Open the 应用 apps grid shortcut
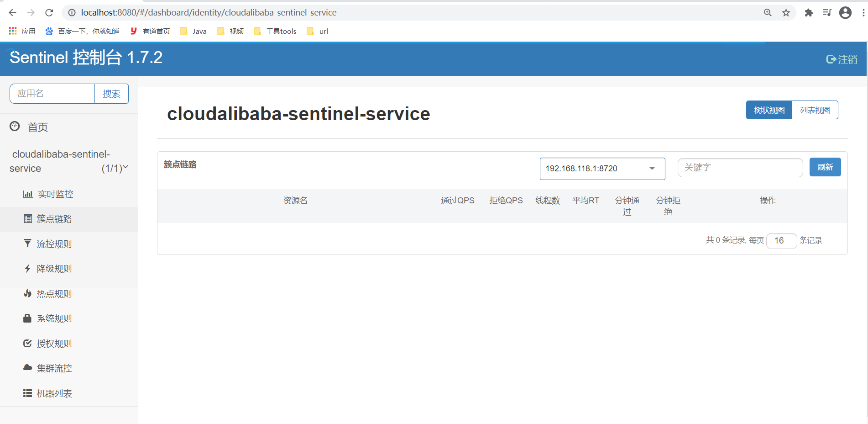868x424 pixels. click(x=22, y=31)
